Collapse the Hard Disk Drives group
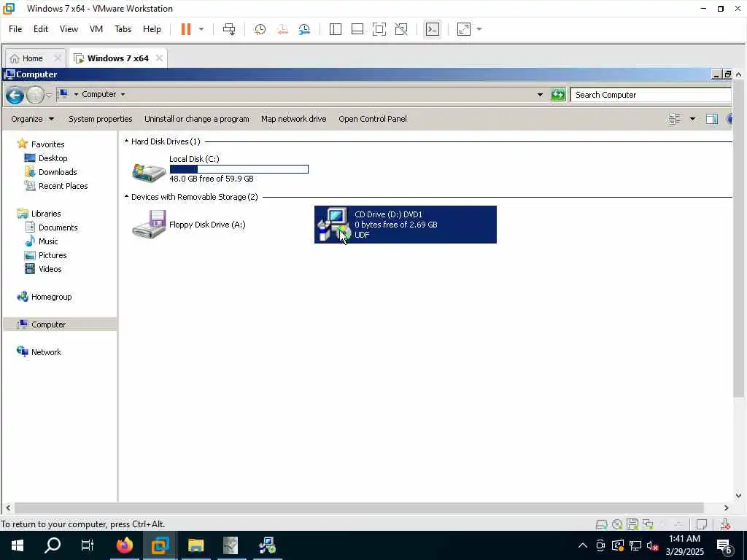The image size is (747, 560). tap(127, 141)
